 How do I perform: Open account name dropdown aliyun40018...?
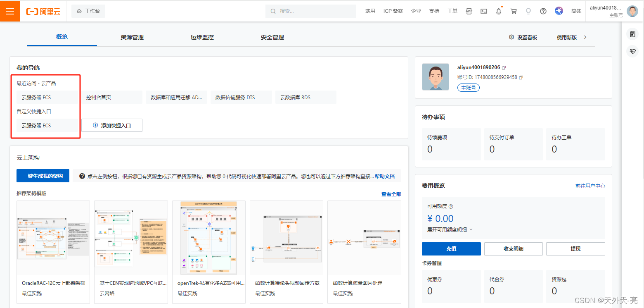pos(606,8)
